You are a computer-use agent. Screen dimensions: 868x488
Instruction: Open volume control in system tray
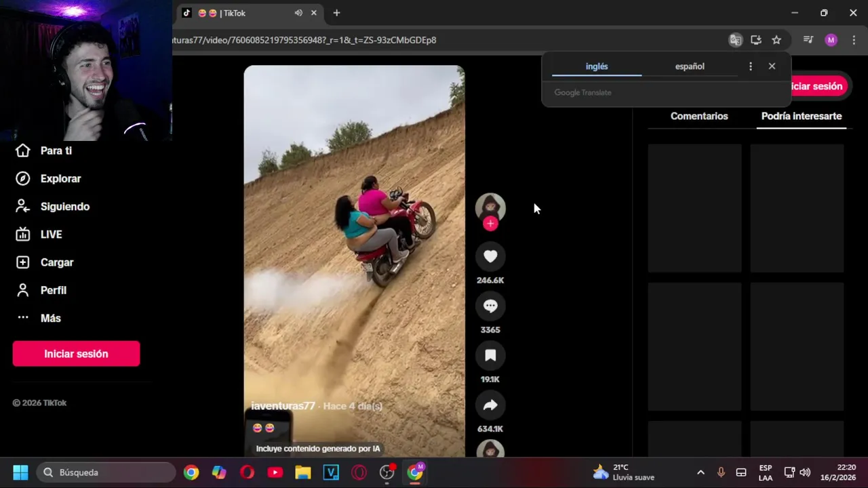point(805,472)
